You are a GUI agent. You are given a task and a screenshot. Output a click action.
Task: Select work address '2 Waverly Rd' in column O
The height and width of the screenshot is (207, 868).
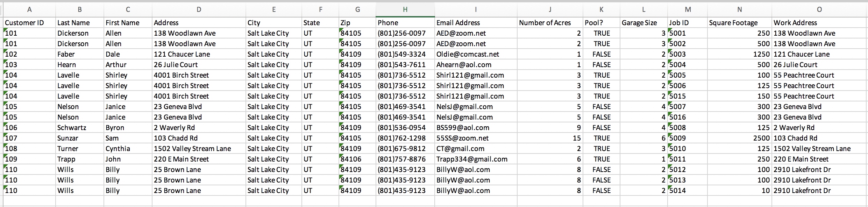click(x=819, y=128)
